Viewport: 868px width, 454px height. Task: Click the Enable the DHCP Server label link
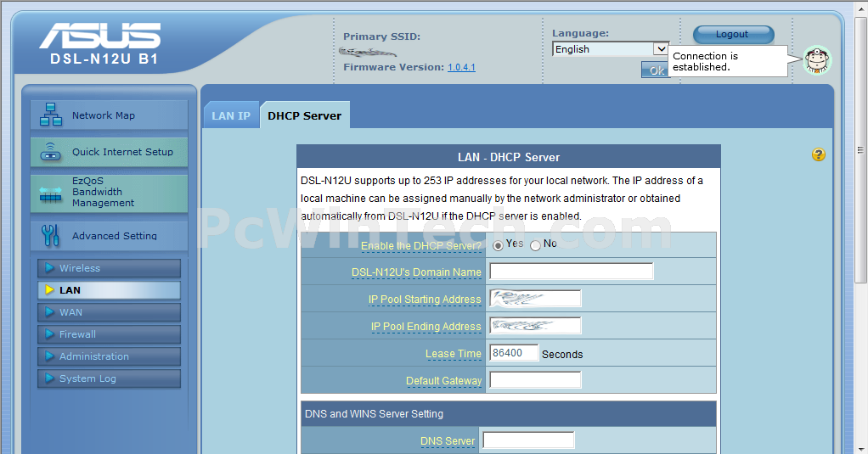(421, 246)
